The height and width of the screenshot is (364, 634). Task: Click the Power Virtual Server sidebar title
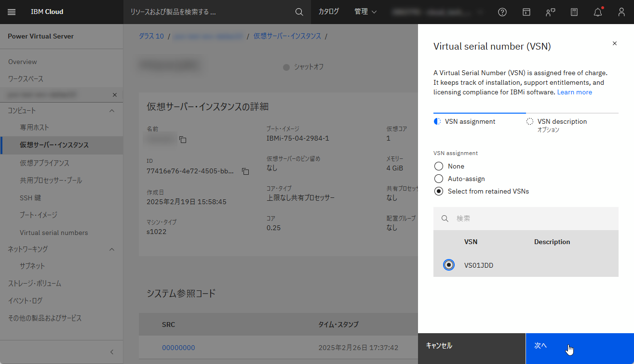pyautogui.click(x=41, y=36)
